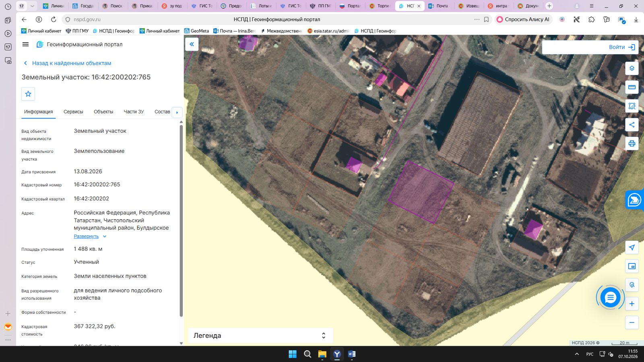
Task: Open browser downloads icon
Action: (x=636, y=19)
